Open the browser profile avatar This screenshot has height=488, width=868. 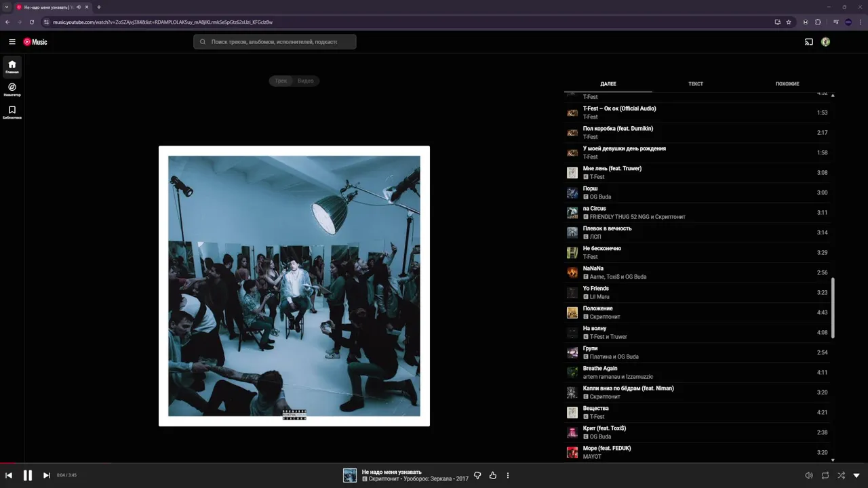[x=848, y=22]
